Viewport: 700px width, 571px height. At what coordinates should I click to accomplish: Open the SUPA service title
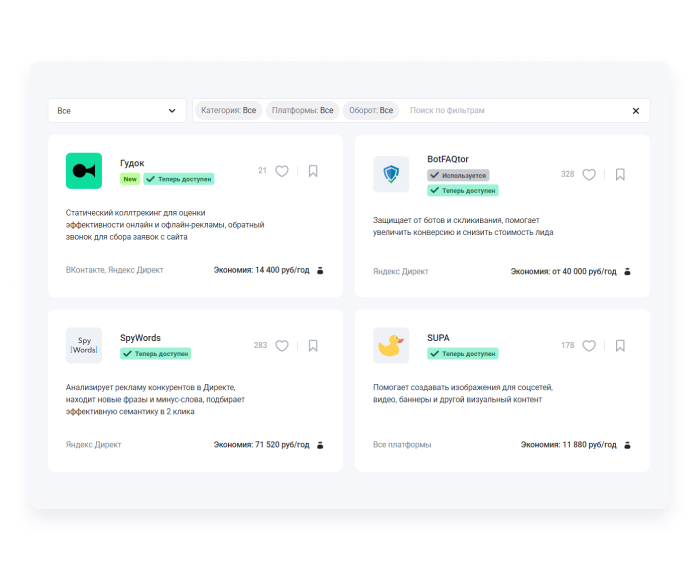tap(438, 338)
